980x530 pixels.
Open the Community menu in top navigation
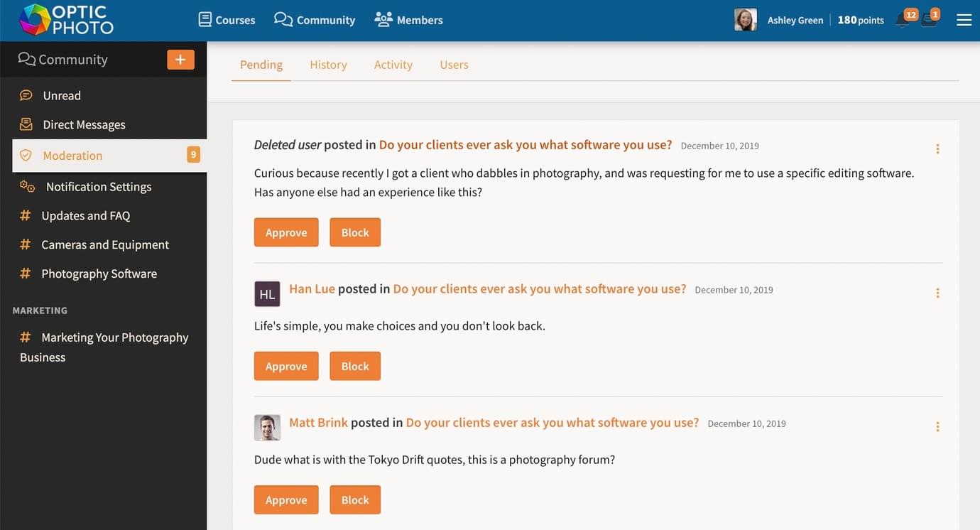(x=315, y=20)
